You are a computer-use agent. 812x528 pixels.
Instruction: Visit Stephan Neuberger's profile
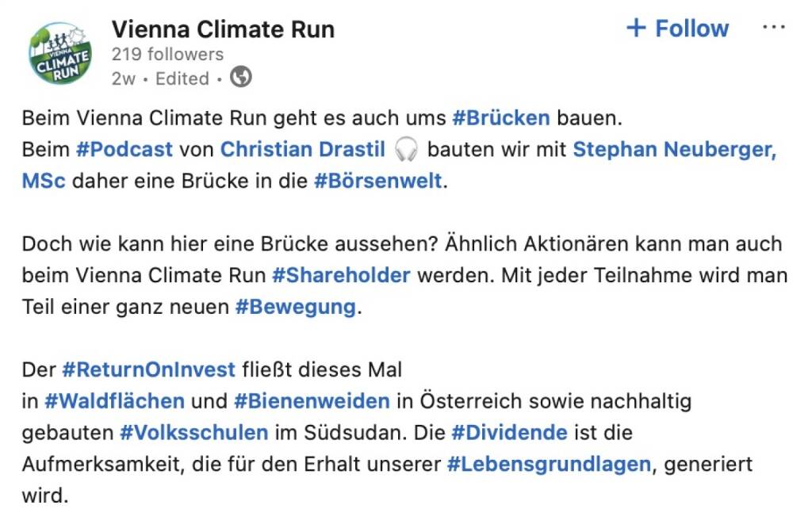click(x=674, y=149)
